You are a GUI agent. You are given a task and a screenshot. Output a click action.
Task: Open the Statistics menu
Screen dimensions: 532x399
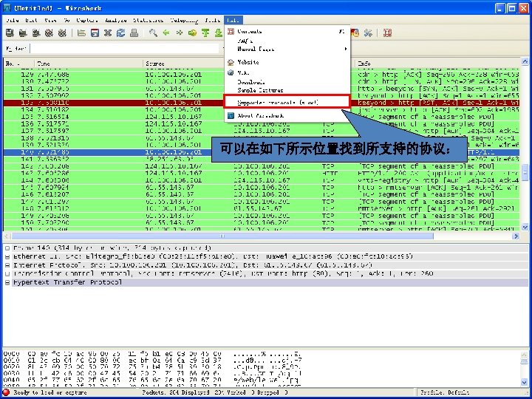point(149,21)
